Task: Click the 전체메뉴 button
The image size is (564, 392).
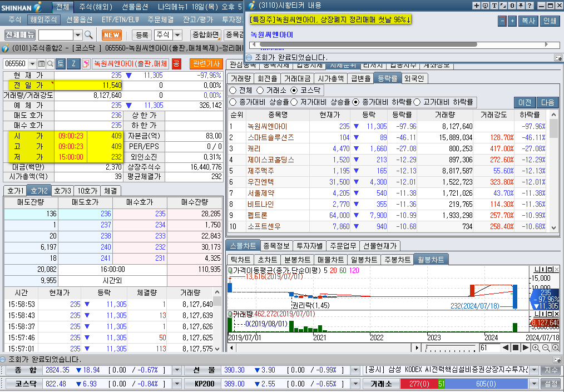Action: (x=20, y=35)
